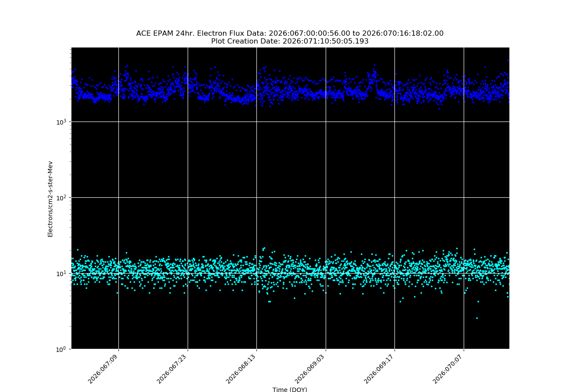Click the ACE EPAM Electron Flux plot title
Screen dimensions: 566x392
(x=290, y=34)
